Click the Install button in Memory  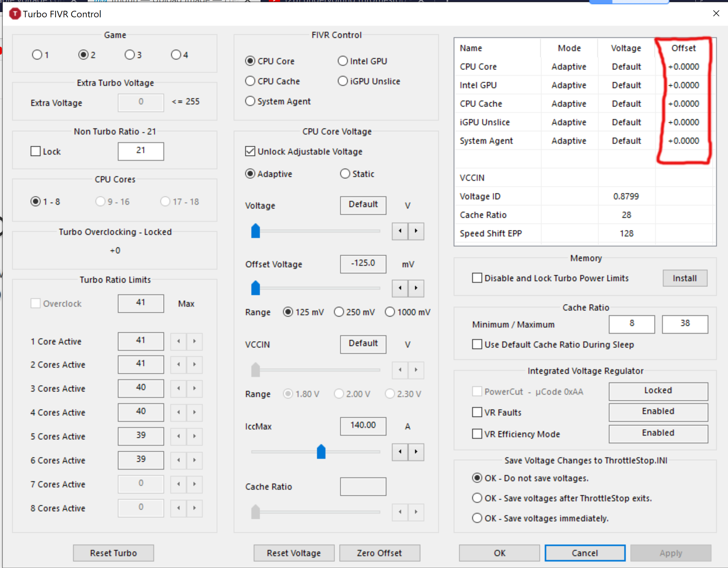pyautogui.click(x=685, y=278)
